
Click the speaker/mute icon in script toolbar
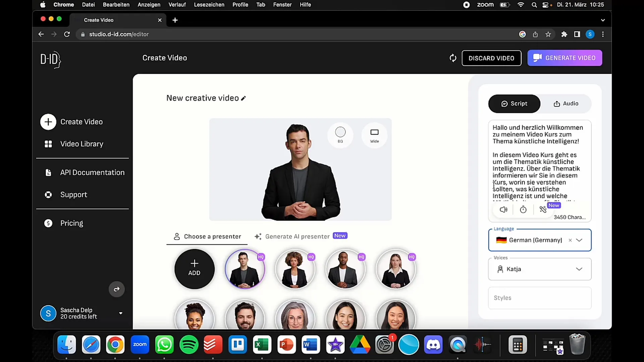coord(503,209)
